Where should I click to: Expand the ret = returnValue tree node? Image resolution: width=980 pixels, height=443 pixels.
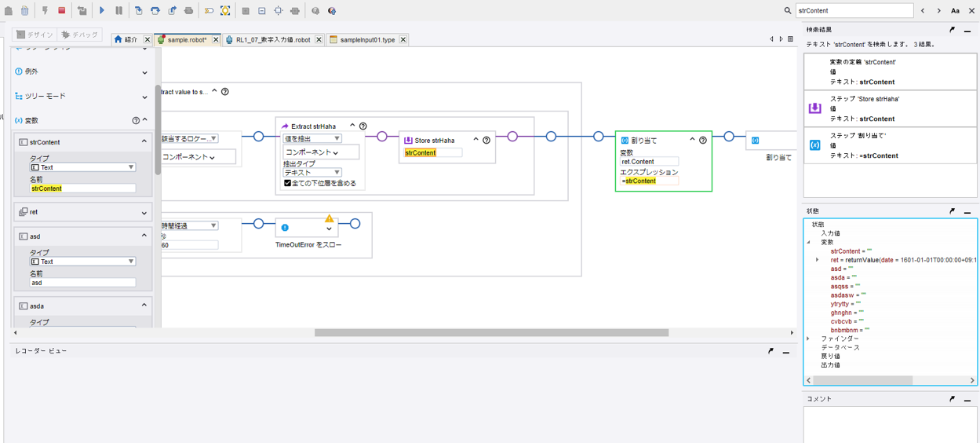point(818,260)
